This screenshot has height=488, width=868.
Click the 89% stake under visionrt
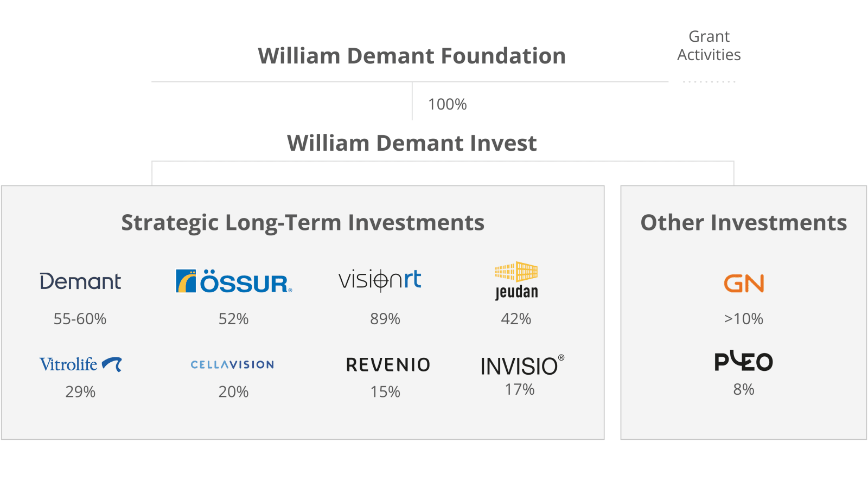point(385,319)
